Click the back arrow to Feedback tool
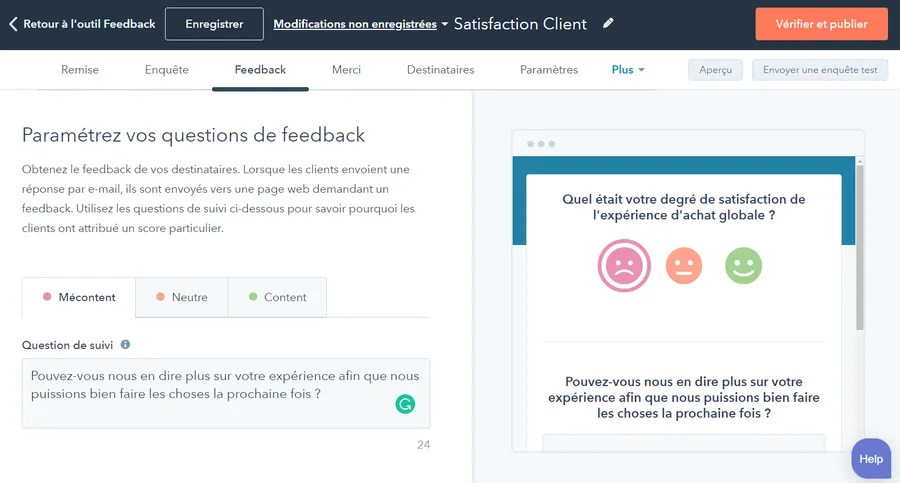 tap(13, 24)
